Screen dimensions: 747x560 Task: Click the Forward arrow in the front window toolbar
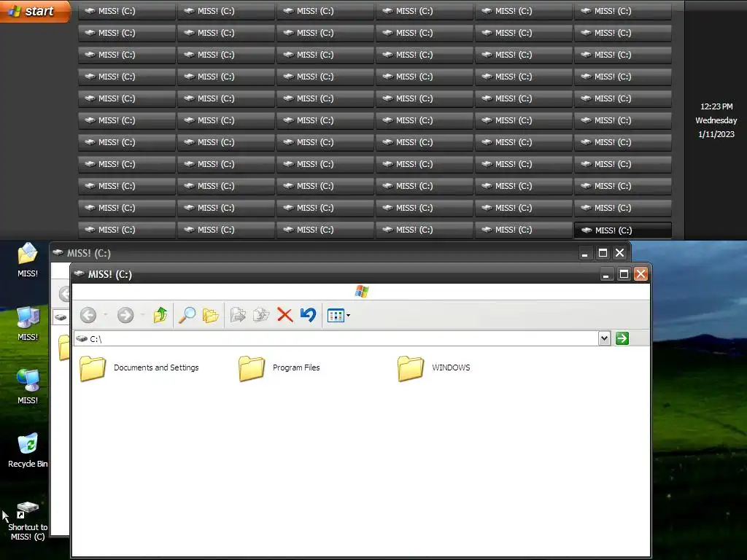click(125, 315)
